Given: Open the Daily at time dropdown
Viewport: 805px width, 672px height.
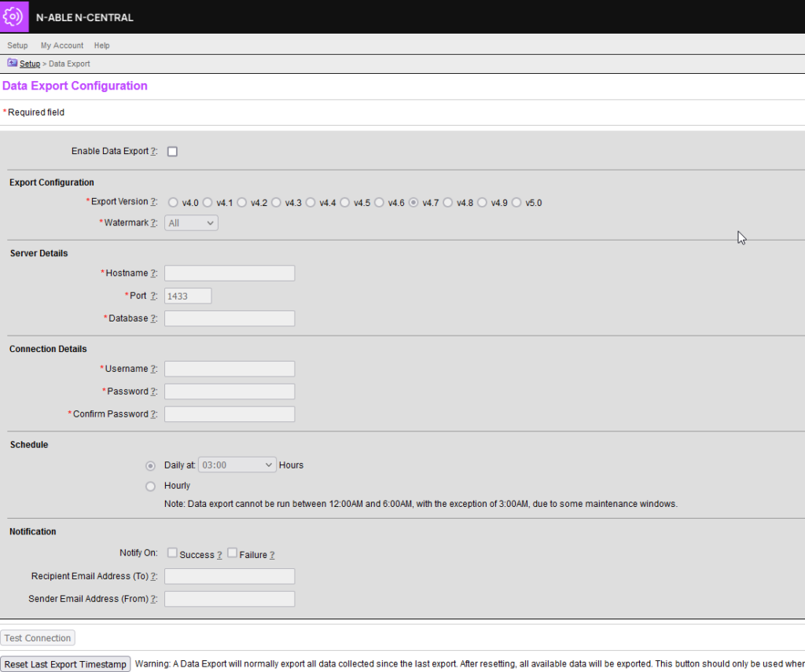Looking at the screenshot, I should coord(237,465).
